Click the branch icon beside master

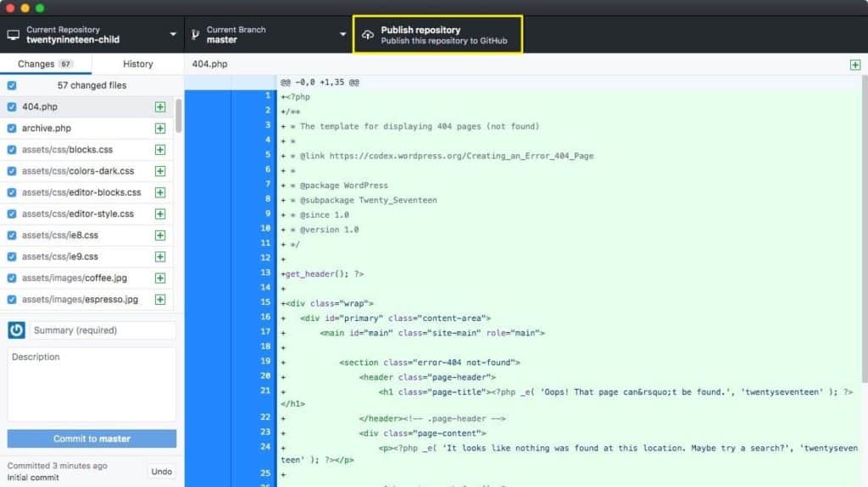(196, 35)
